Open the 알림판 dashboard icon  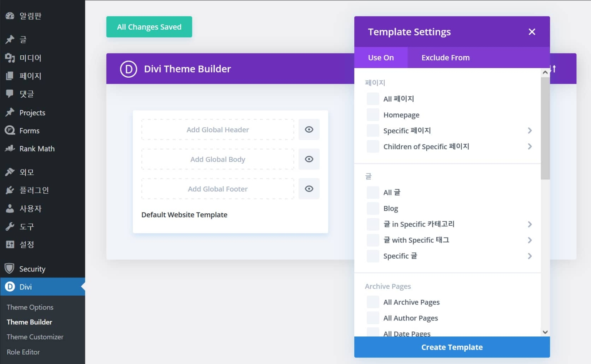pos(10,16)
